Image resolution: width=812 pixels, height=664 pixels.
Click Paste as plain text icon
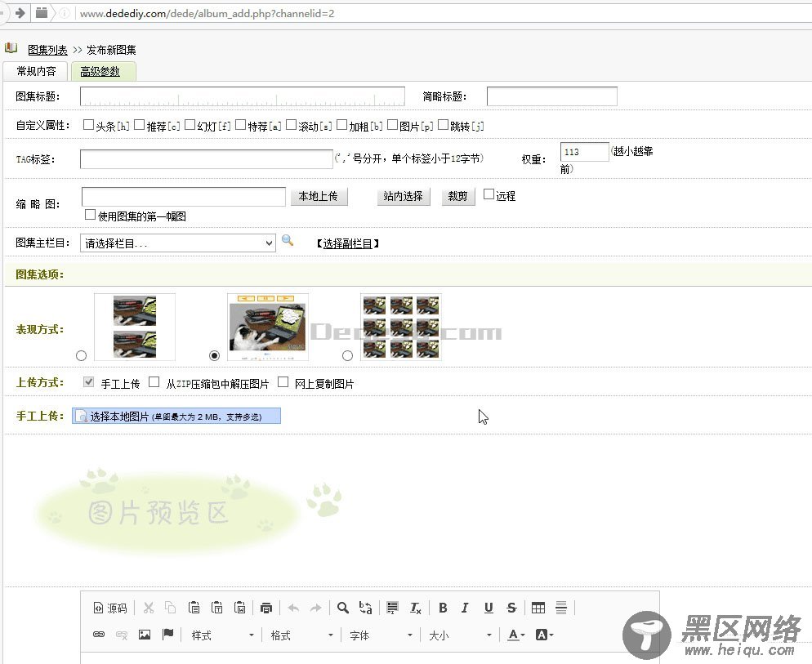(217, 608)
